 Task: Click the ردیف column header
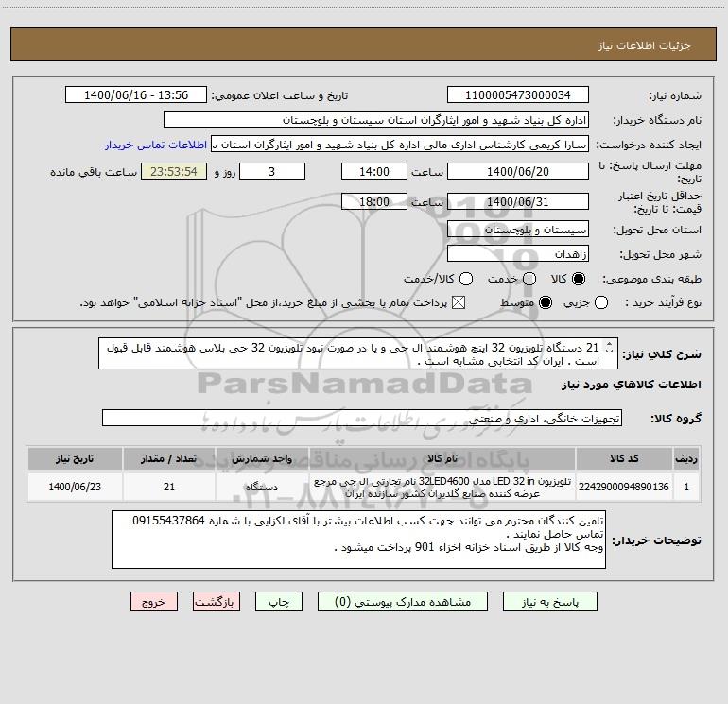pos(686,458)
